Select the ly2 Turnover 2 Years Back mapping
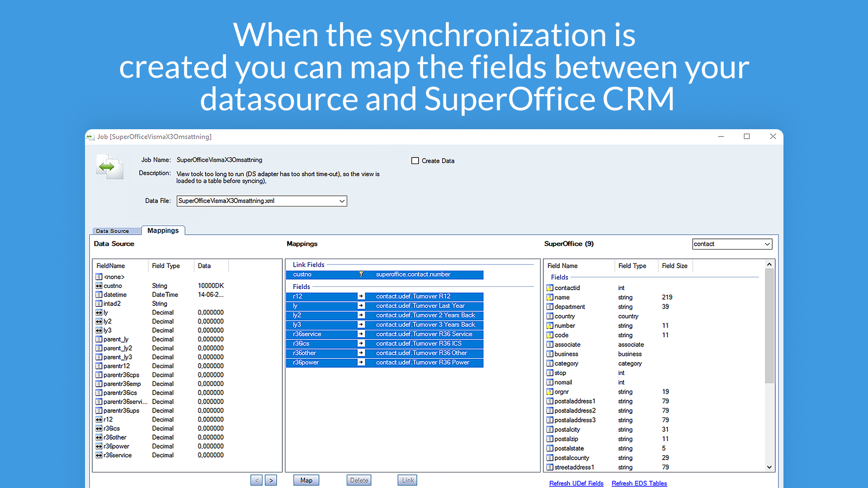 coord(385,315)
